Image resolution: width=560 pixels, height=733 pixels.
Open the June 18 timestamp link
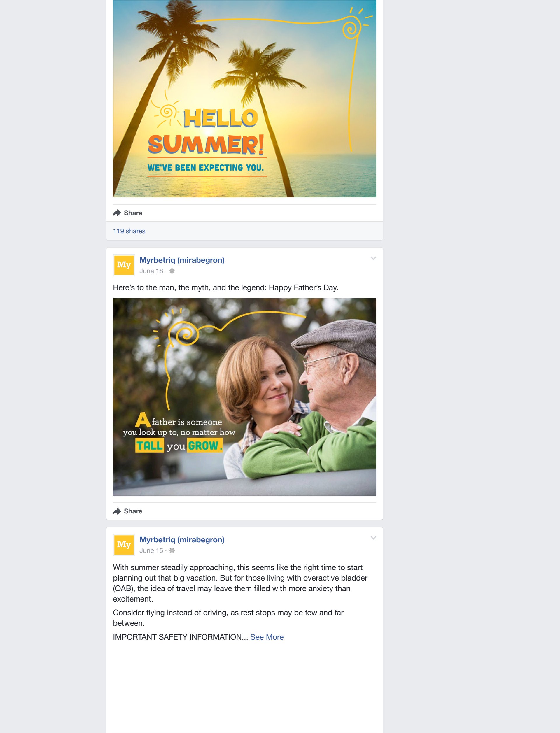pos(151,271)
